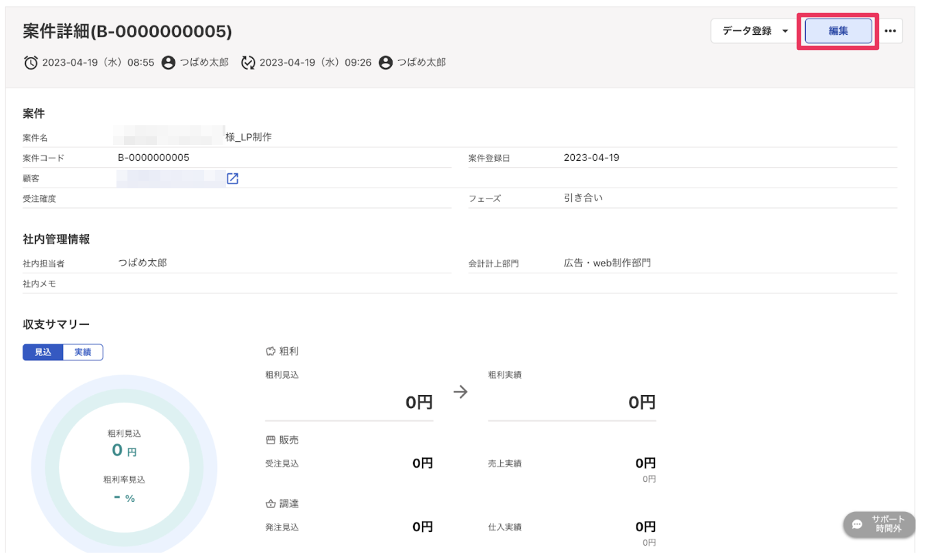Open the データ登録 dropdown
Image resolution: width=929 pixels, height=560 pixels.
(x=754, y=31)
